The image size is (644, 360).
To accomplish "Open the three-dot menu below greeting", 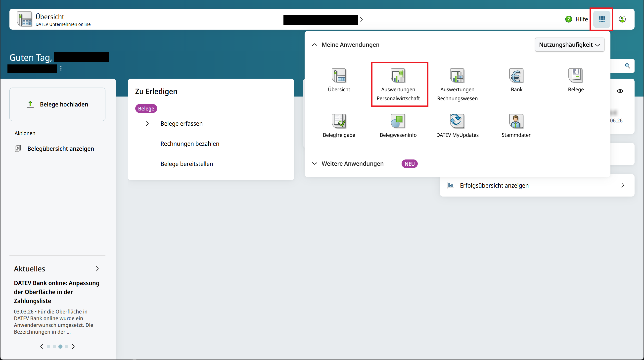I will point(61,68).
